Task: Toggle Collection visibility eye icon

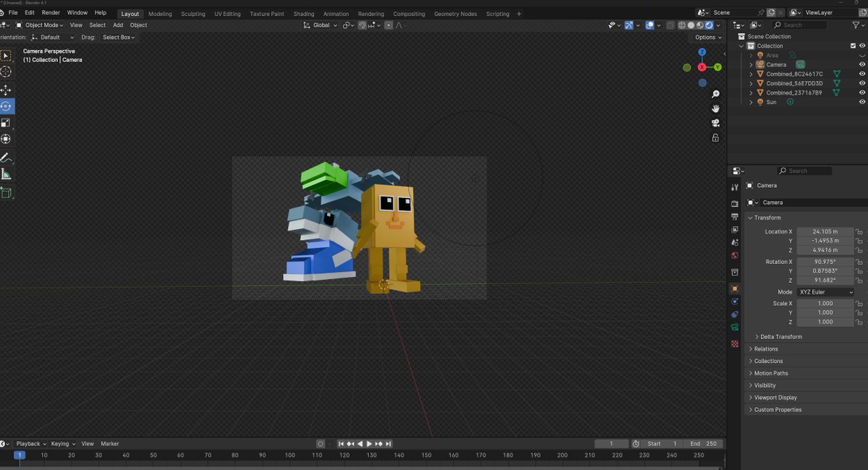Action: click(862, 46)
